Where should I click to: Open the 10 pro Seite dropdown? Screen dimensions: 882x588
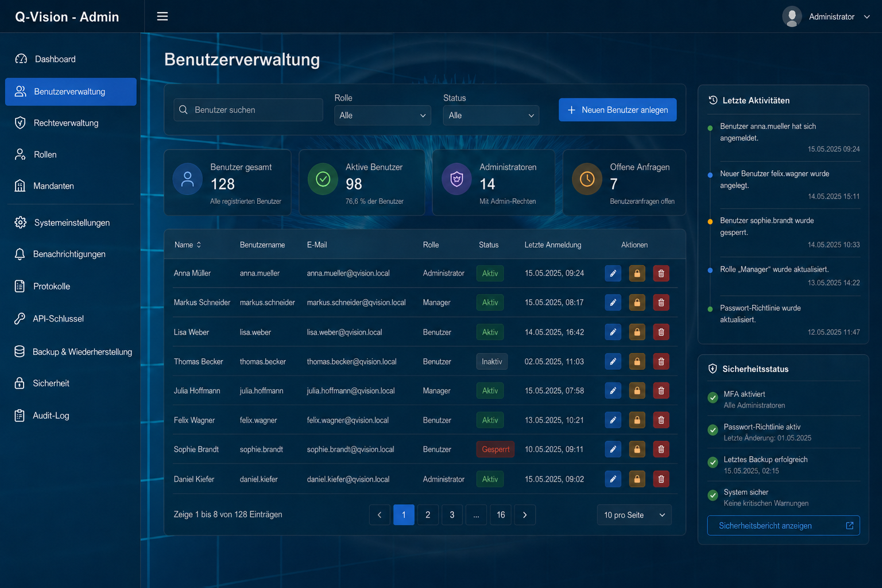pyautogui.click(x=634, y=515)
